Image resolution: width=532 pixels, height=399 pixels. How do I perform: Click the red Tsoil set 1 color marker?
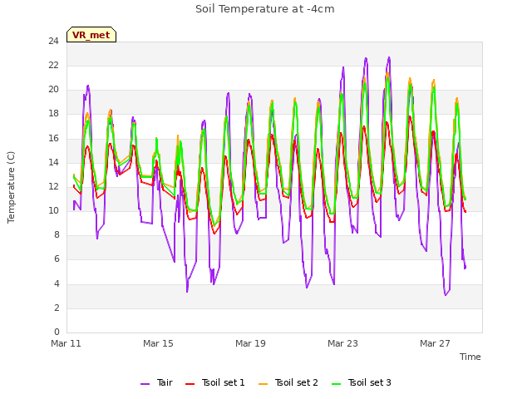(x=190, y=384)
